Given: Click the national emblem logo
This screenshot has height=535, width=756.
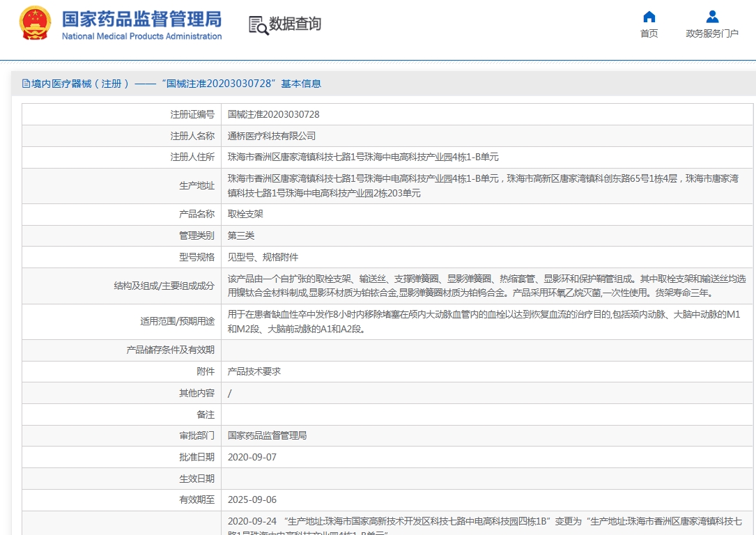Looking at the screenshot, I should 35,23.
